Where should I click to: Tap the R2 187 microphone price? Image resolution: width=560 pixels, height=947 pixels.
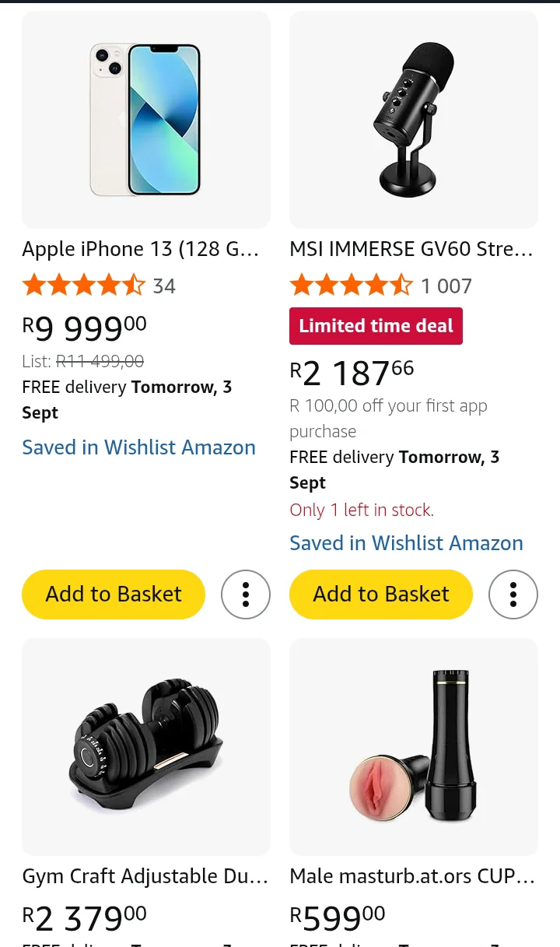coord(352,373)
